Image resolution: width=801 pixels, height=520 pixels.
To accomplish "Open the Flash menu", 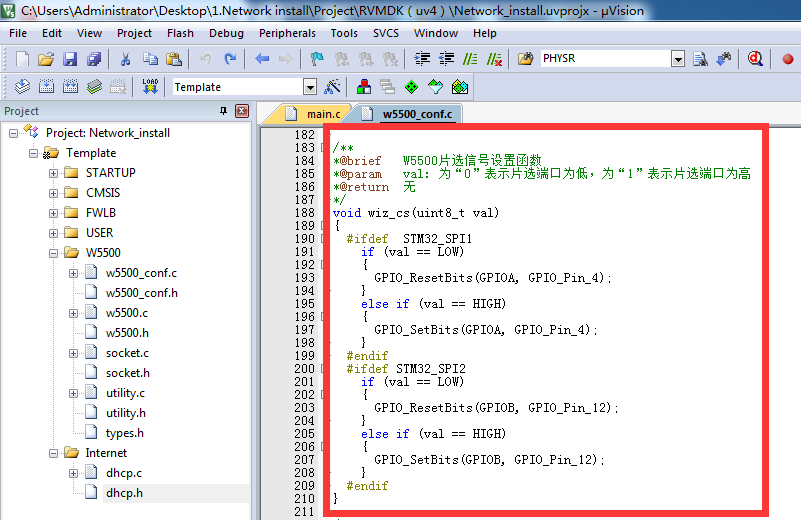I will (x=180, y=33).
